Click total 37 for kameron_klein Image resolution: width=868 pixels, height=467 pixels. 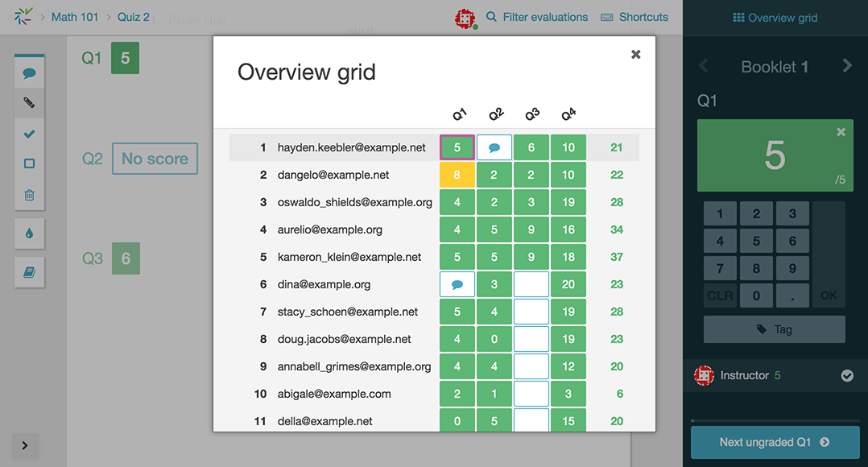[617, 257]
